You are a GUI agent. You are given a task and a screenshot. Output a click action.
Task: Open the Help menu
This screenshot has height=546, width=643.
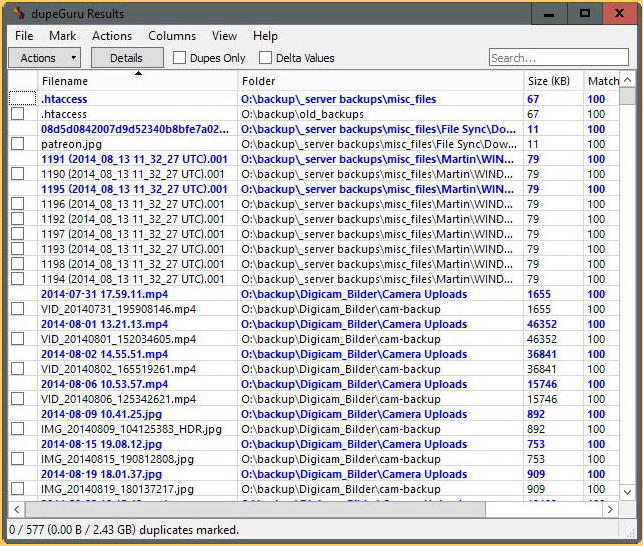265,36
